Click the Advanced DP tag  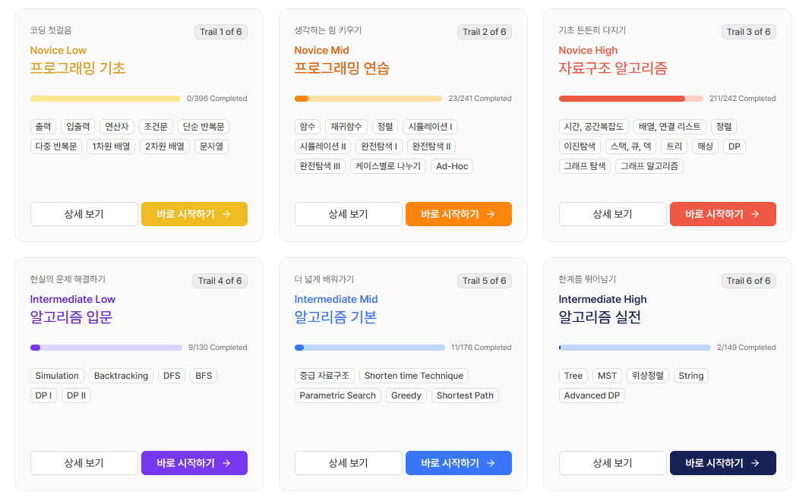[x=592, y=395]
